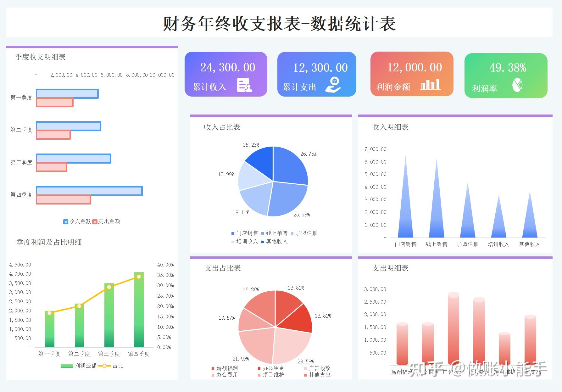
Task: Select the 支出金额 legend marker
Action: coord(95,221)
